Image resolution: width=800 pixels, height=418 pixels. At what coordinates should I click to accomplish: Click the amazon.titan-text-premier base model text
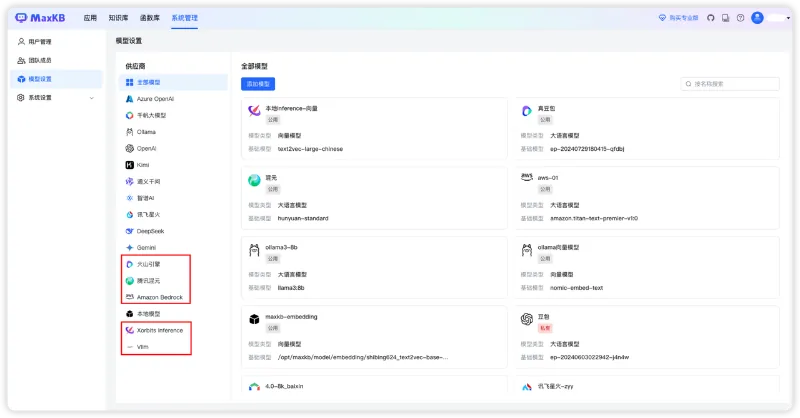[594, 218]
